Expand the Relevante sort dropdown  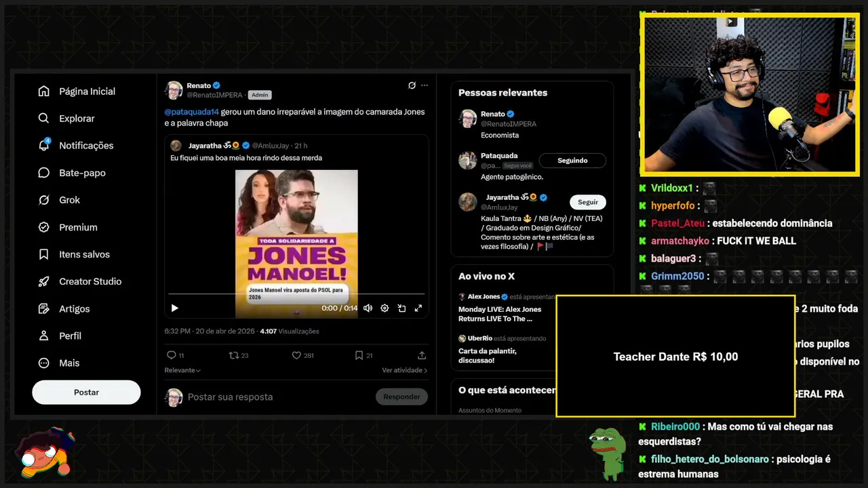[182, 370]
